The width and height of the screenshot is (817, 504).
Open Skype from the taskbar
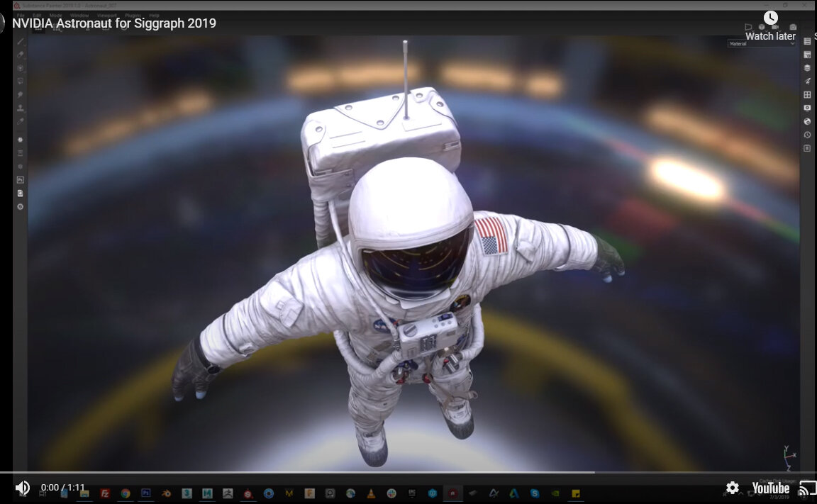tap(535, 493)
